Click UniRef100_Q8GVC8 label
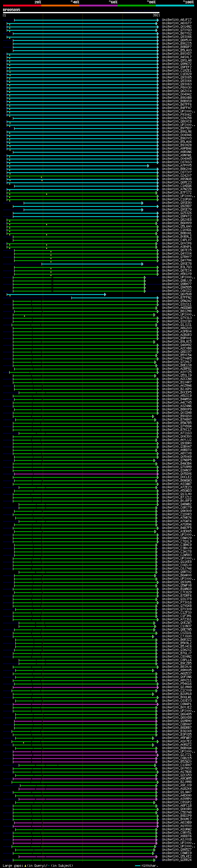 (x=177, y=121)
